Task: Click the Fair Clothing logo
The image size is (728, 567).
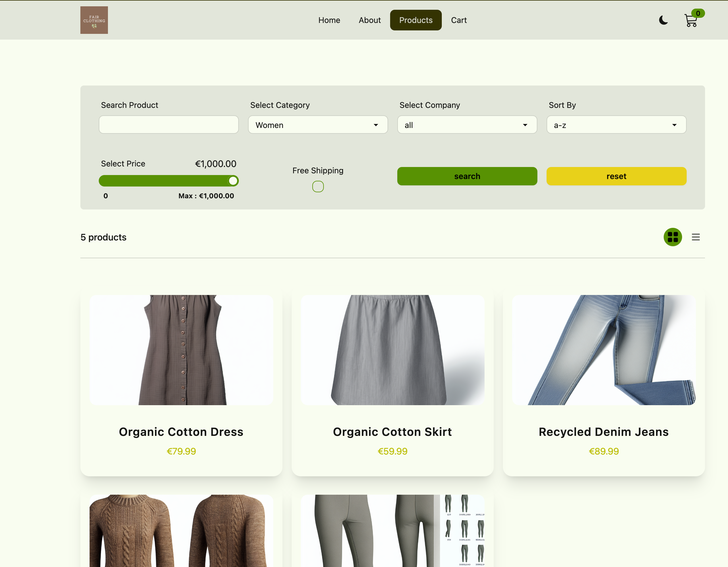Action: [x=94, y=20]
